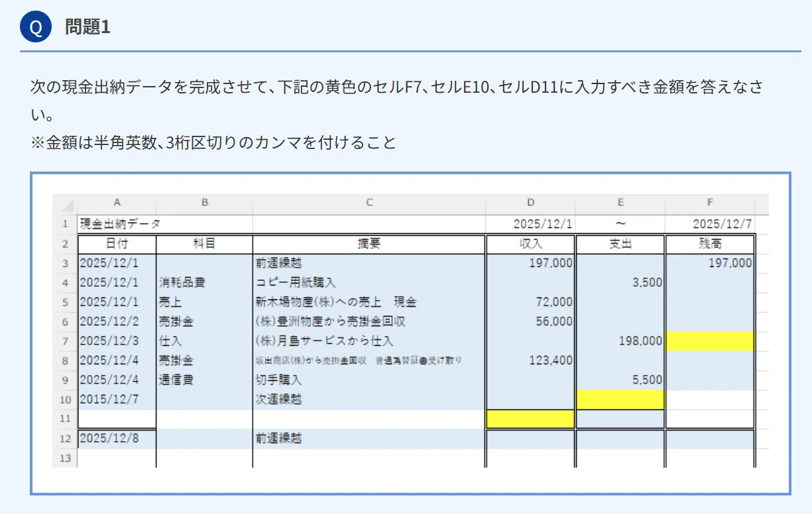Viewport: 812px width, 514px height.
Task: Click the 123,400 income amount
Action: click(551, 361)
